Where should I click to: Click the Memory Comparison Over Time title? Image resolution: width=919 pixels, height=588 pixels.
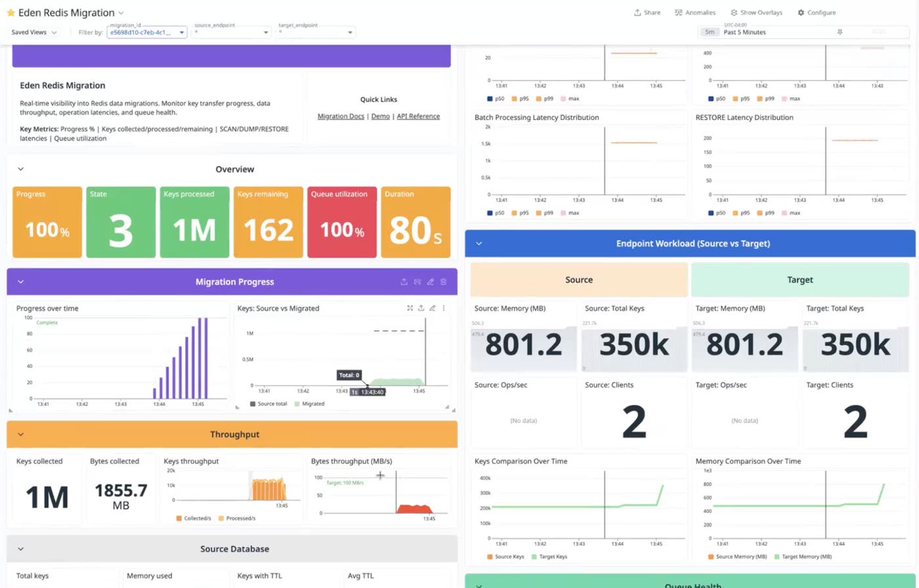click(x=748, y=461)
